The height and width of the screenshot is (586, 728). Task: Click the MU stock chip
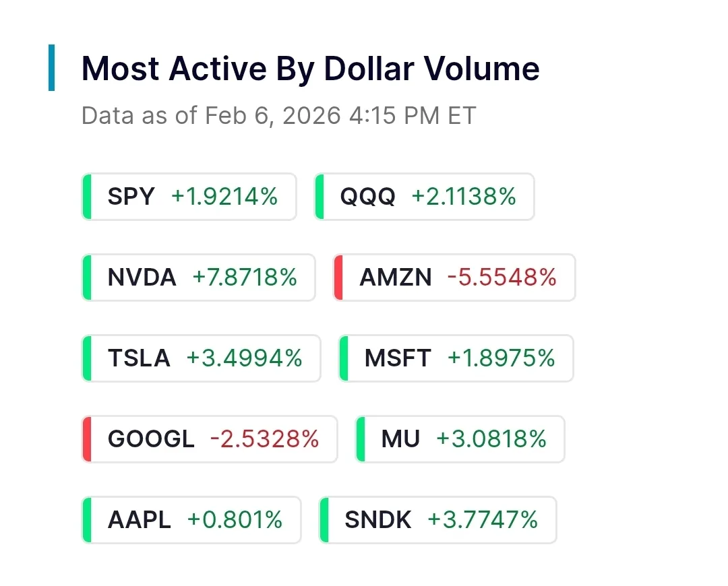pos(460,439)
